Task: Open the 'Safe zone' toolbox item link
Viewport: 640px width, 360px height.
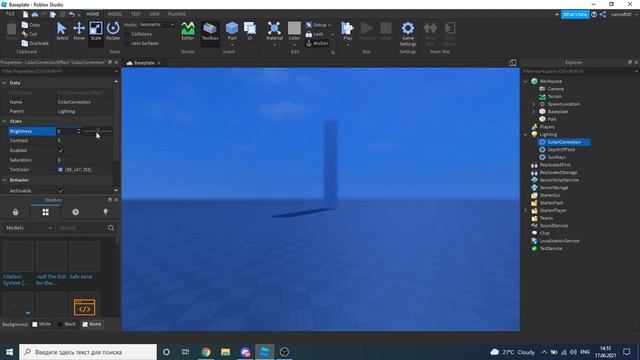Action: 81,277
